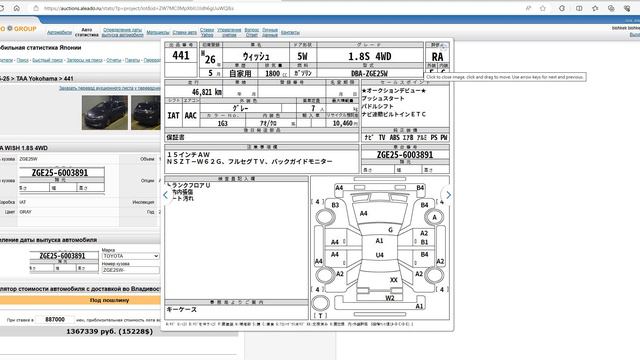Image resolution: width=640 pixels, height=360 pixels.
Task: Open the Марка dropdown showing TOYOTA
Action: tap(131, 256)
